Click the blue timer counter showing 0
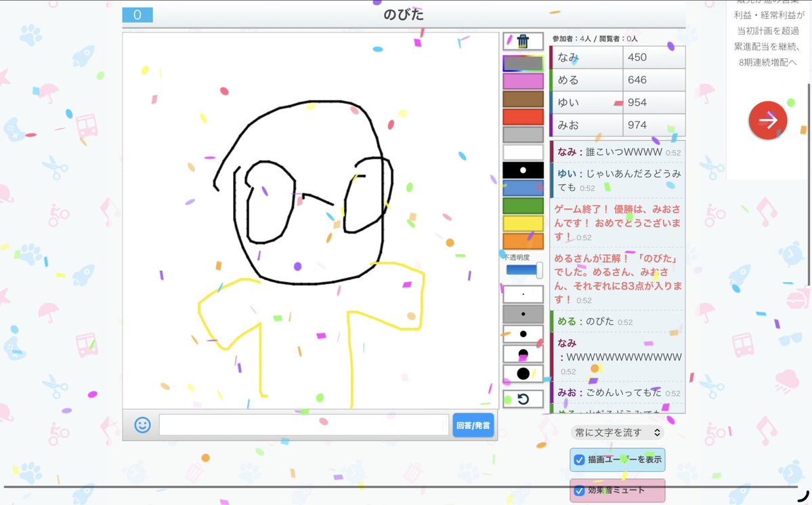812x505 pixels. pyautogui.click(x=137, y=14)
